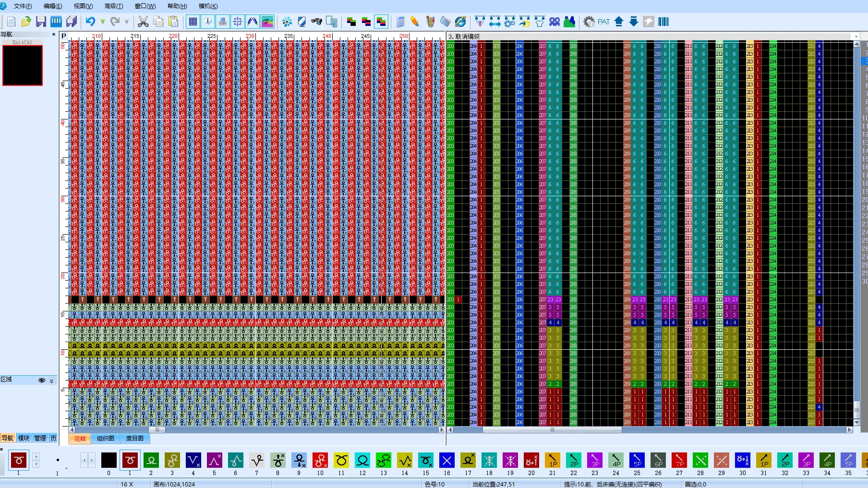
Task: Select red stitch swatch number 10
Action: [x=320, y=460]
